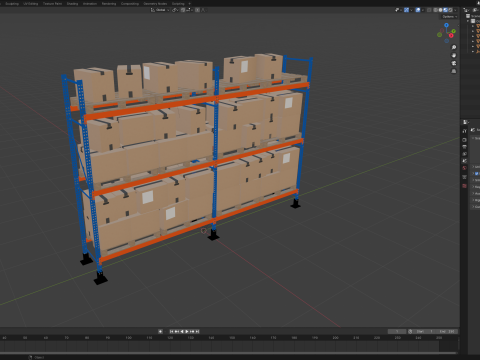Jump to the start frame in timeline

(172, 331)
